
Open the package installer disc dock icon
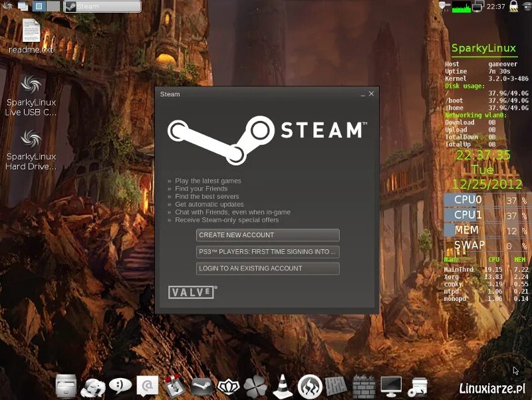pos(418,387)
